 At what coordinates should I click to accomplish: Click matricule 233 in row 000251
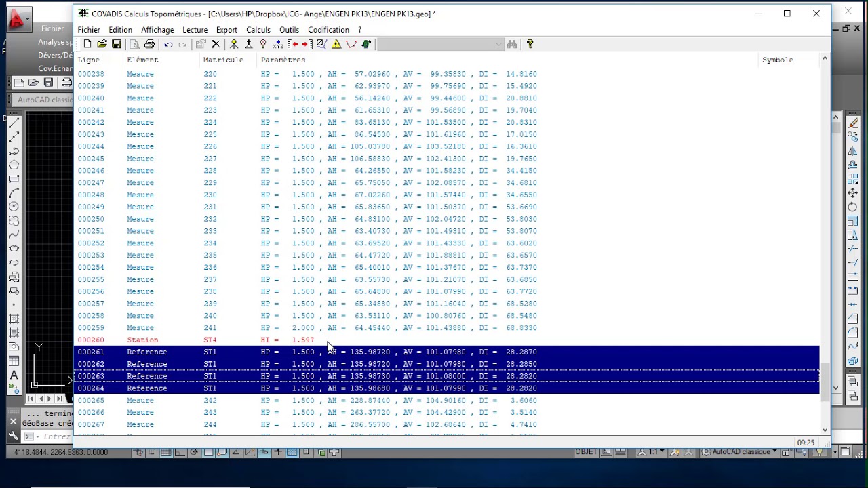tap(210, 231)
